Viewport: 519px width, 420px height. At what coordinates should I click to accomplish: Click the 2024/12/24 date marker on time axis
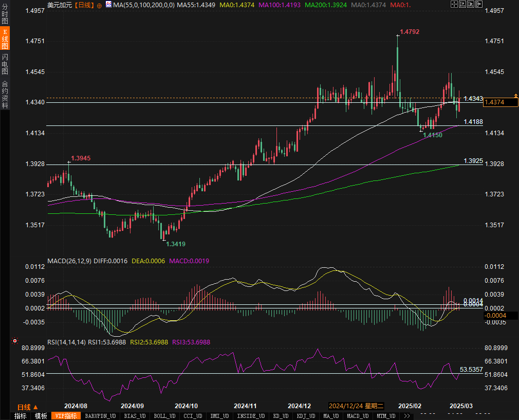coord(356,406)
